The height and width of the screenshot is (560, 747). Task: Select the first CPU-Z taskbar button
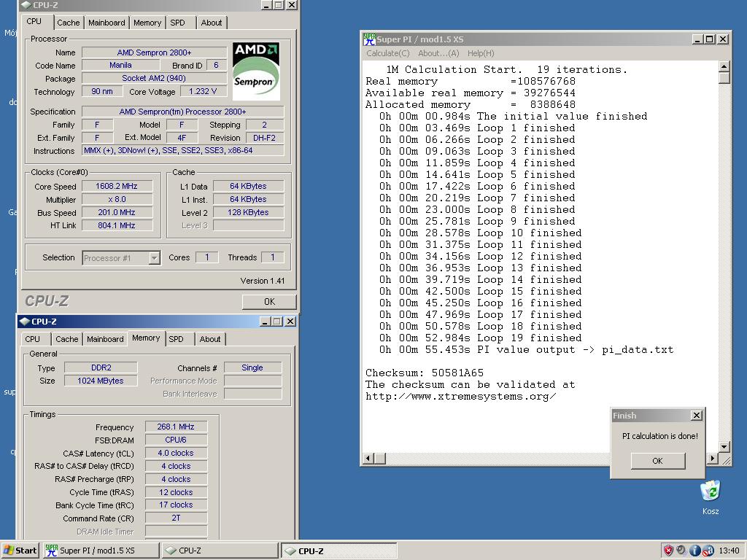[x=220, y=551]
